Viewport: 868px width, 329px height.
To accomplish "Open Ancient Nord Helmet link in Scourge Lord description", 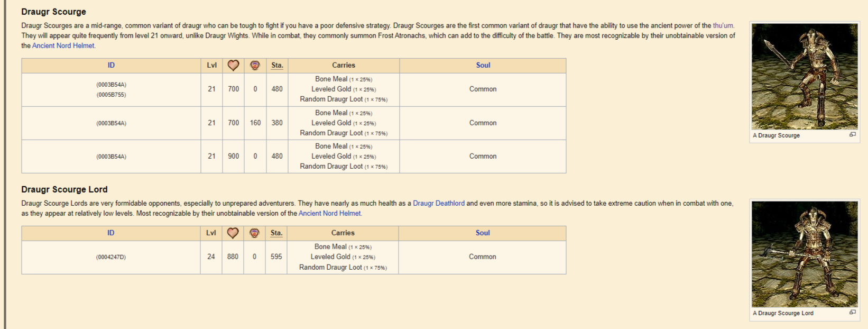I will (330, 213).
